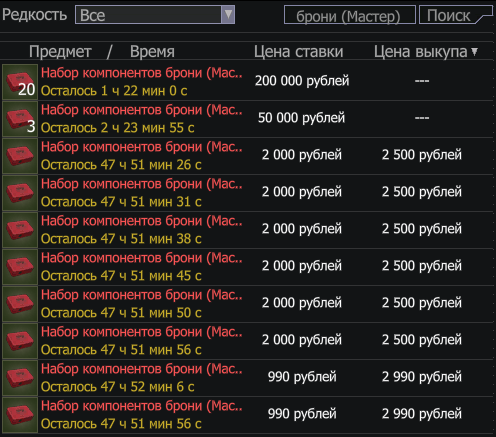
Task: Sort by Время column header
Action: (152, 52)
